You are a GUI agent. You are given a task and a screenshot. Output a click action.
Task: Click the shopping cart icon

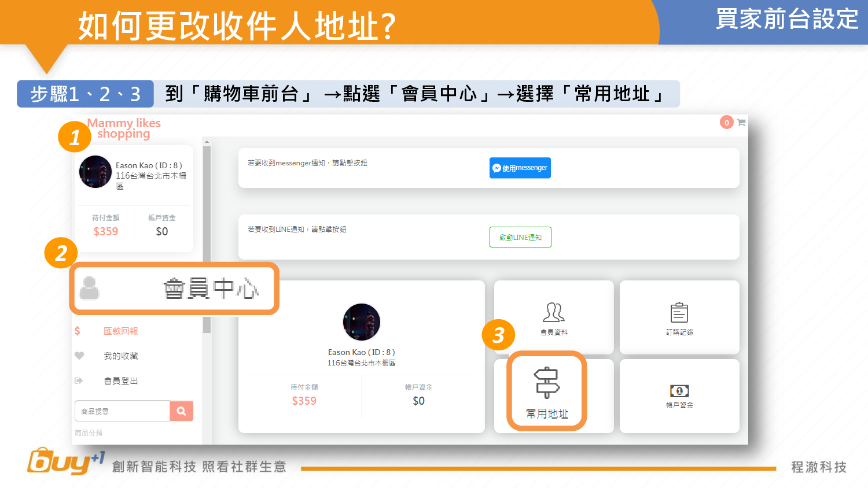741,123
